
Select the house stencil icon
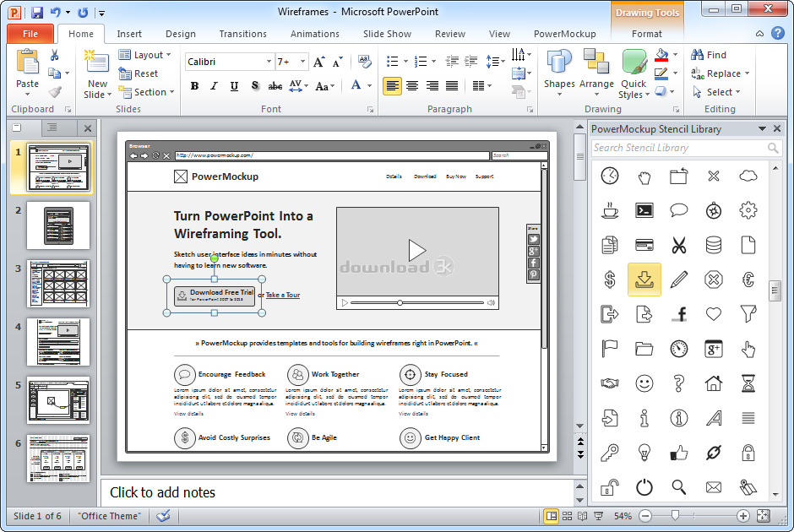click(x=713, y=383)
